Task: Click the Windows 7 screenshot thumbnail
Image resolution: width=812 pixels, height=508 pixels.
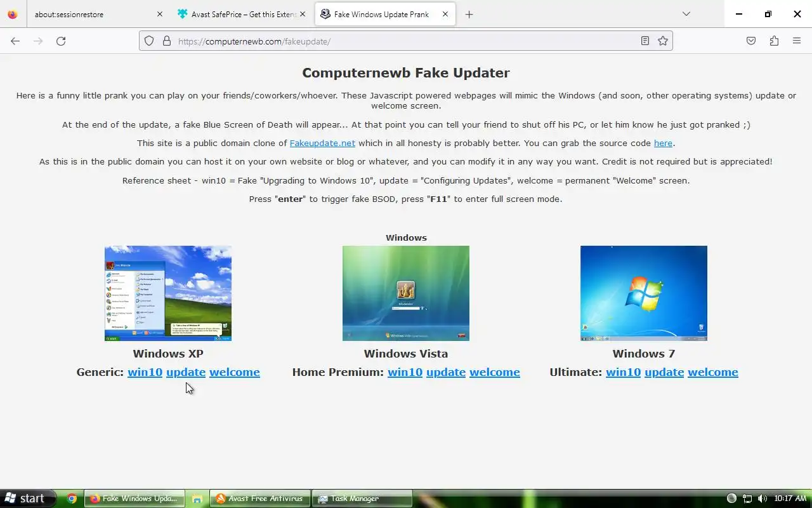Action: (x=644, y=293)
